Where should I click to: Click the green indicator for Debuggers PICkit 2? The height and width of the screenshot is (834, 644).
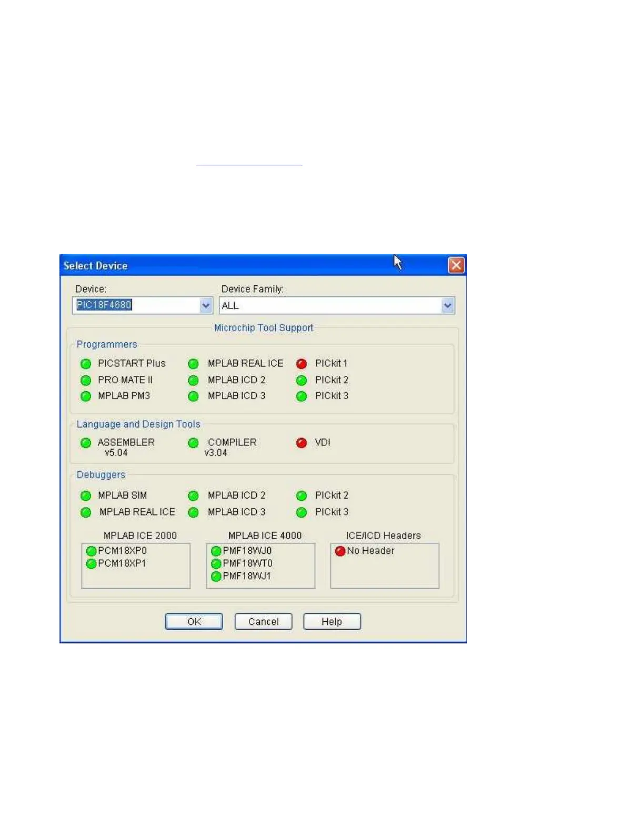tap(301, 496)
